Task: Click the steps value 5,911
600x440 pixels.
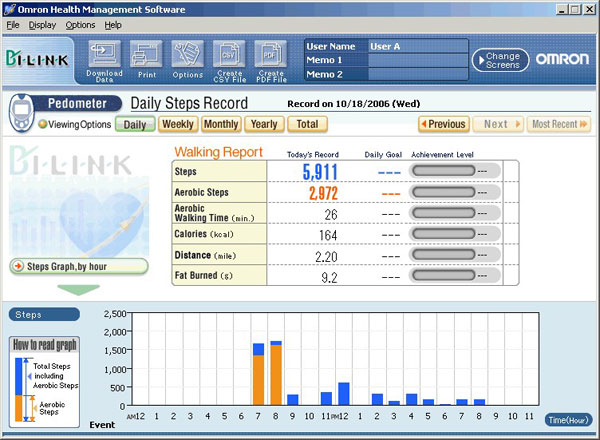Action: (320, 172)
